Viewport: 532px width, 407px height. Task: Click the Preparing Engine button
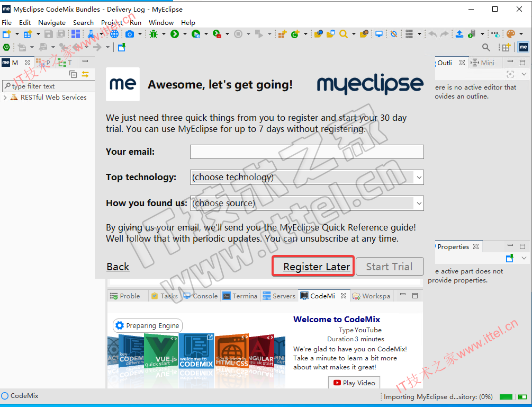(148, 325)
